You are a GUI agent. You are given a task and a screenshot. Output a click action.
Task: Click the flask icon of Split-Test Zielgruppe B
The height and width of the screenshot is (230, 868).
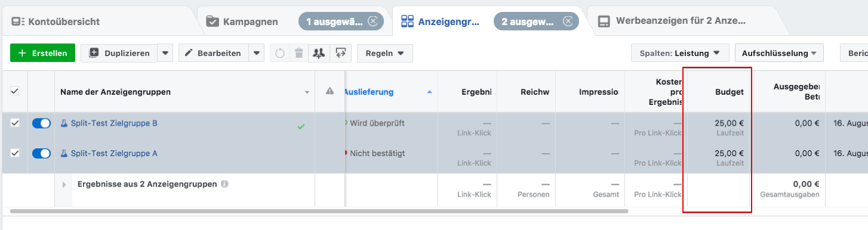pyautogui.click(x=64, y=123)
